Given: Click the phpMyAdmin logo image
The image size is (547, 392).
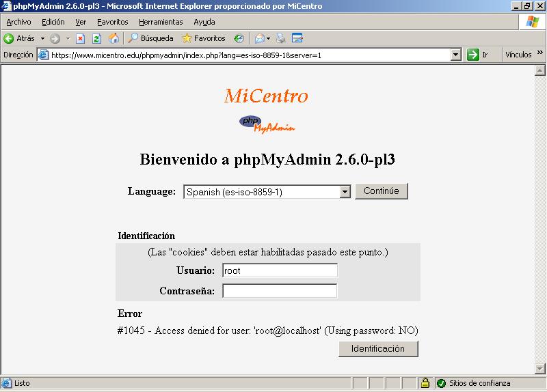Looking at the screenshot, I should pos(267,125).
